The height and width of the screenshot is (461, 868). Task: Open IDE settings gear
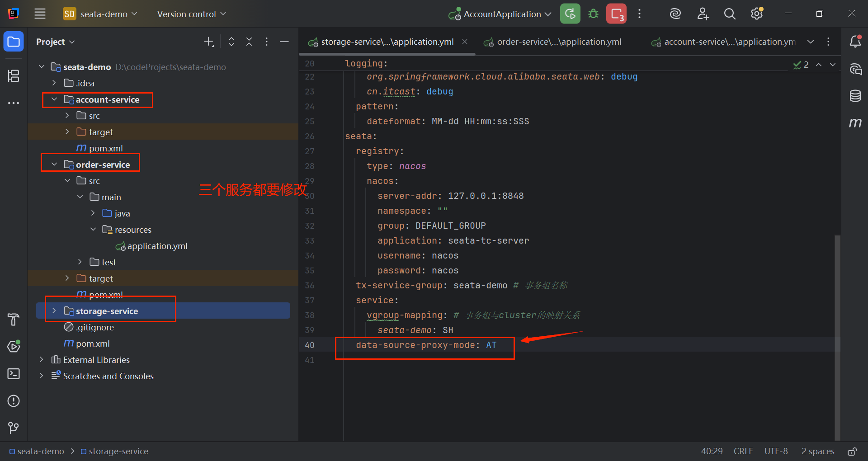(x=757, y=14)
